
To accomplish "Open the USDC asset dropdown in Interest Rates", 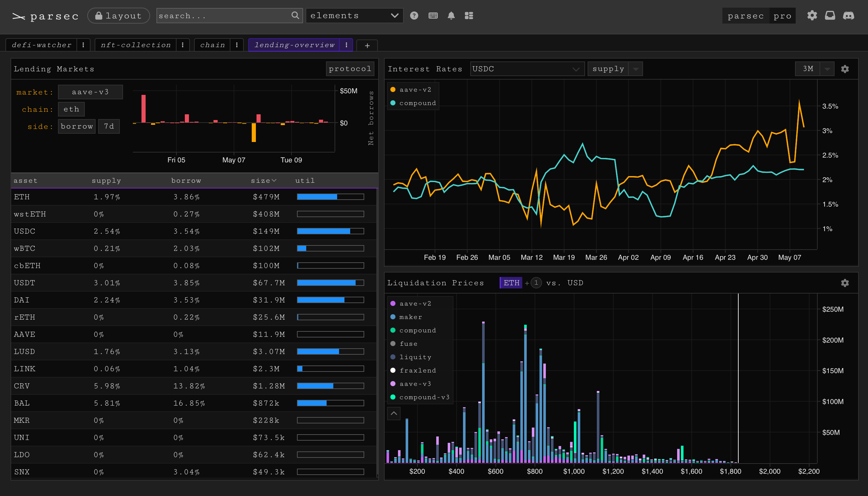I will (x=527, y=69).
